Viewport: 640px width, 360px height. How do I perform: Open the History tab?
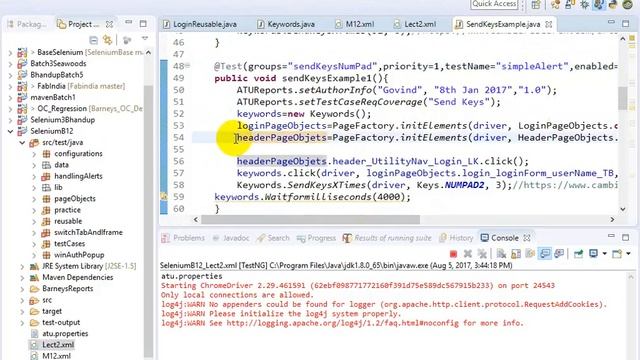point(456,238)
